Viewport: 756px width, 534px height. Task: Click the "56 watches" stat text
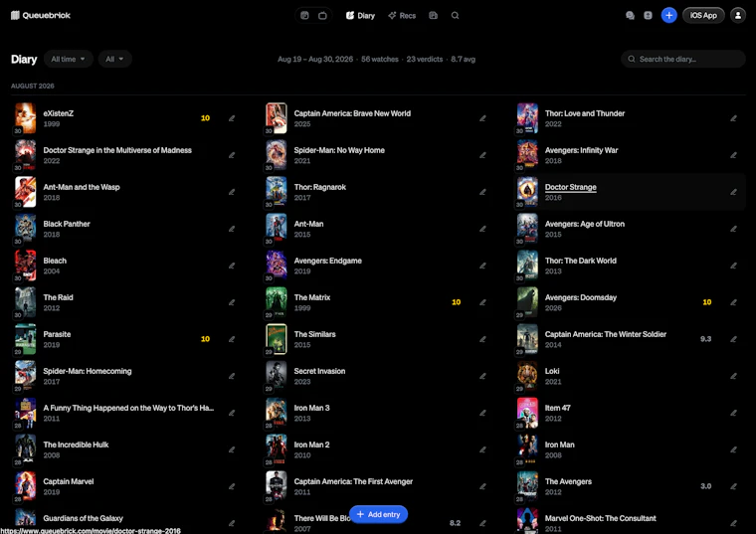click(380, 60)
